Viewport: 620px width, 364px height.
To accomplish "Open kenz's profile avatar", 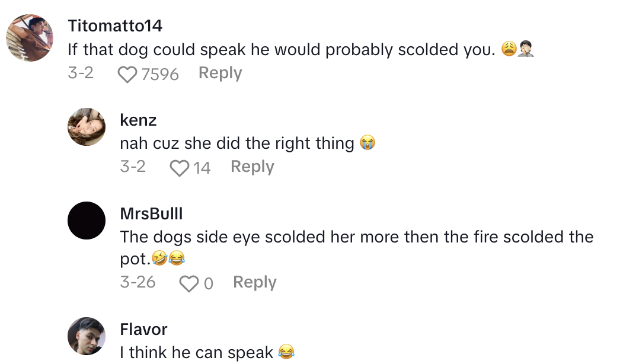I will [87, 126].
